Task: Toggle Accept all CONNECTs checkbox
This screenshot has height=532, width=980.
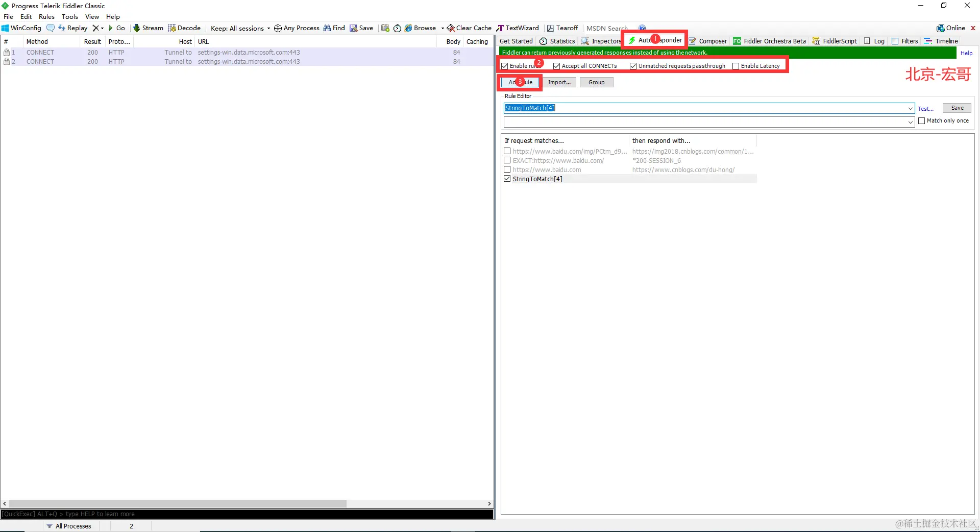Action: (x=557, y=66)
